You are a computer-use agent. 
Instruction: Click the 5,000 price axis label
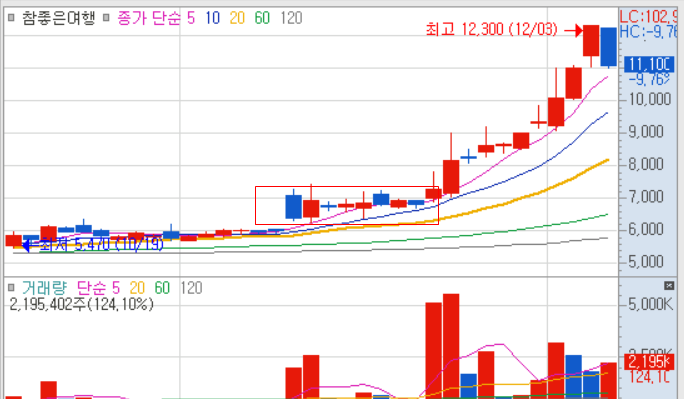[646, 262]
